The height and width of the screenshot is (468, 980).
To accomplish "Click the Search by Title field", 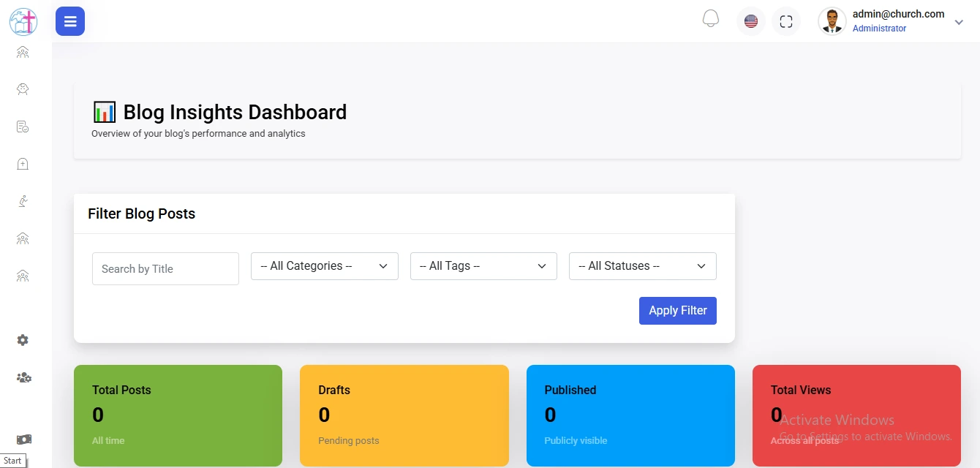I will (165, 269).
